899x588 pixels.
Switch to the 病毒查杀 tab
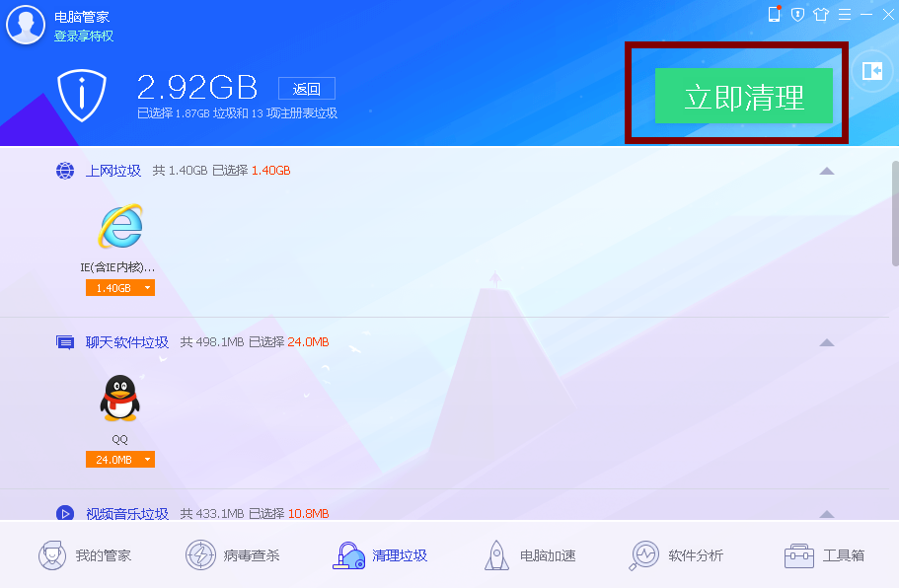(x=232, y=555)
